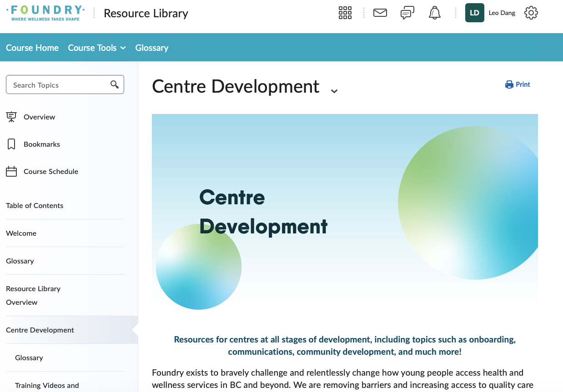This screenshot has height=392, width=563.
Task: Open the admin tools gear icon
Action: click(x=531, y=13)
